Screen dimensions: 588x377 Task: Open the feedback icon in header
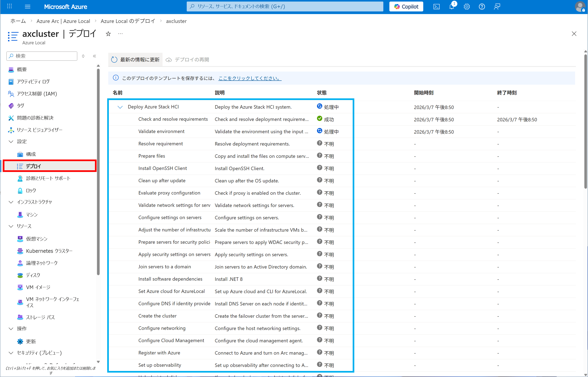coord(497,7)
